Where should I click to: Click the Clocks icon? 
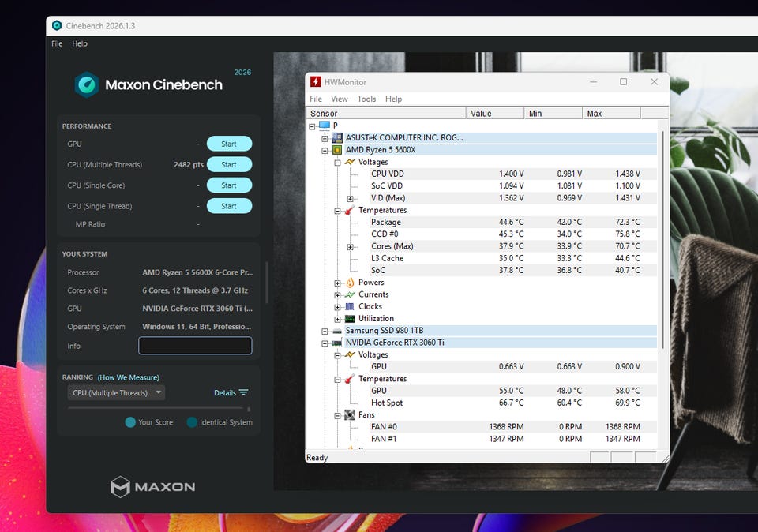coord(350,306)
